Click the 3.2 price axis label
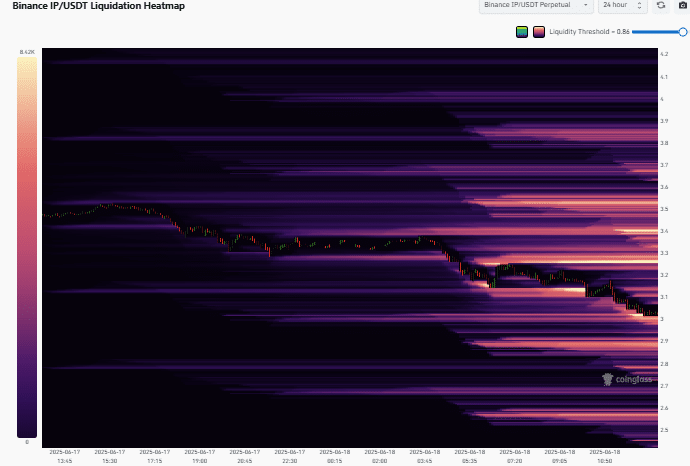 pyautogui.click(x=664, y=275)
